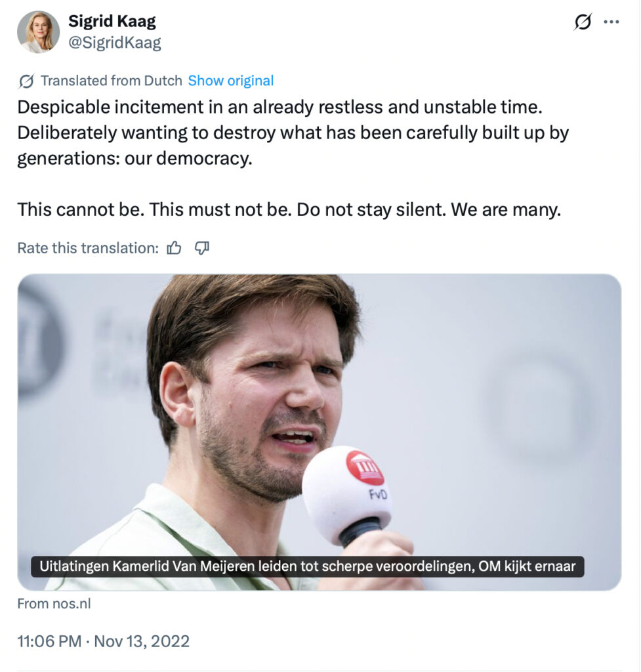Click the FvD logo on the microphone
Screen dimensions: 641x672
coord(364,469)
